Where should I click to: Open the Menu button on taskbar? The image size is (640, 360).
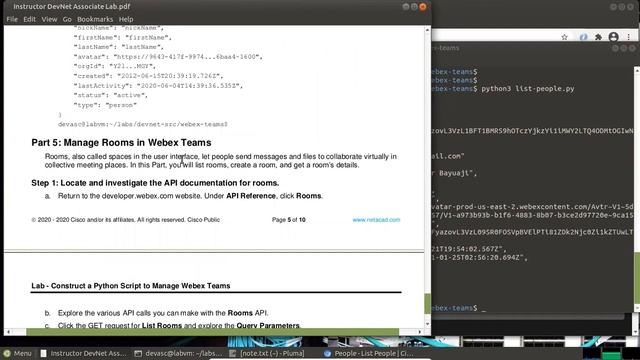pyautogui.click(x=17, y=353)
